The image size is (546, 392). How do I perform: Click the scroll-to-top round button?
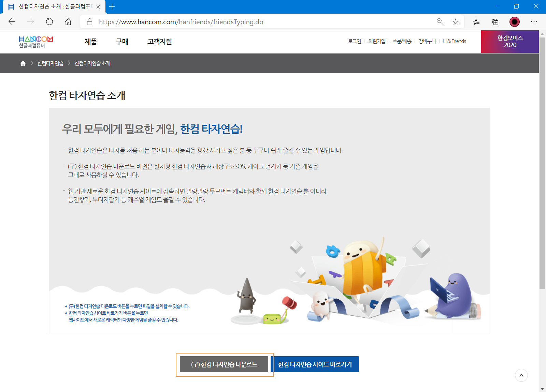pyautogui.click(x=521, y=375)
